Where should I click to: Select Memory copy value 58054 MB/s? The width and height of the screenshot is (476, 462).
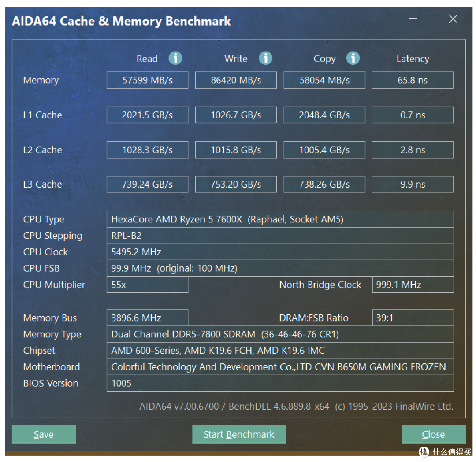click(324, 80)
